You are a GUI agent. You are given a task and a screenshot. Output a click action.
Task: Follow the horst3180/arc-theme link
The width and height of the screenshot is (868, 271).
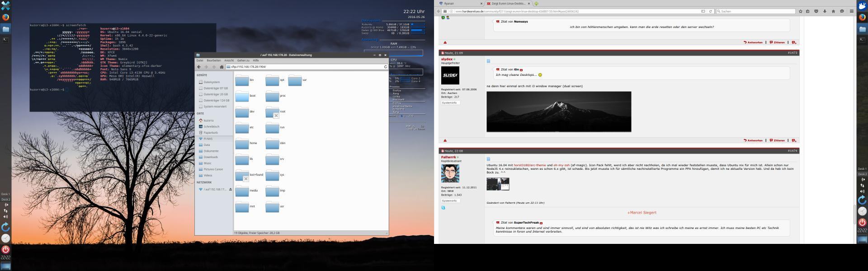click(529, 165)
